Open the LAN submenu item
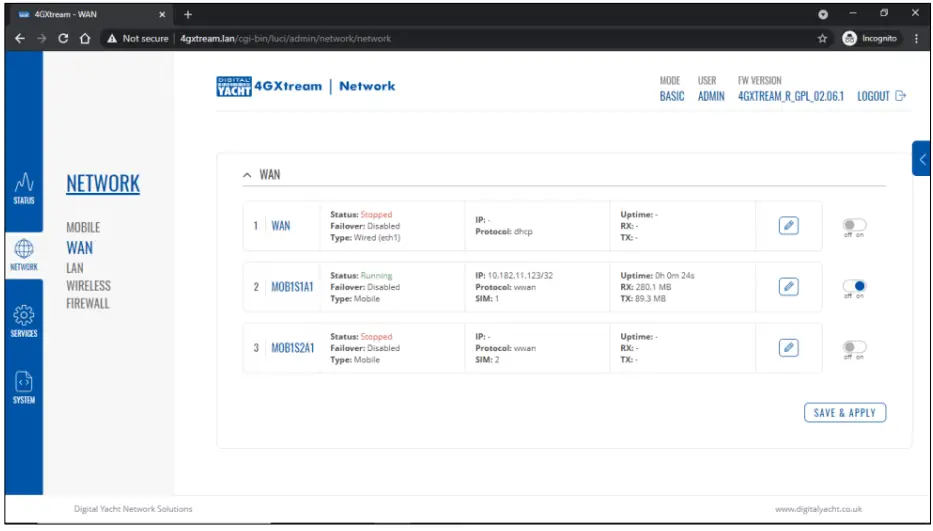Screen dimensions: 933x531 point(75,268)
